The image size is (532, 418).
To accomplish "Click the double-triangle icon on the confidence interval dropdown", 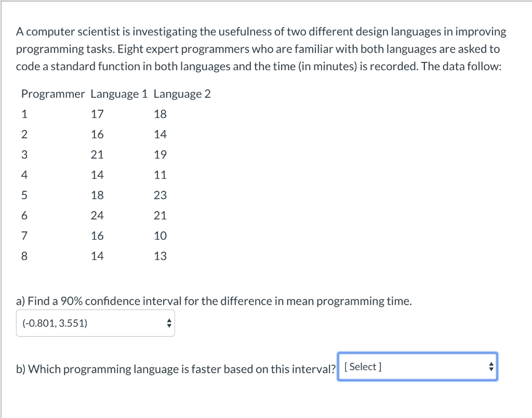I will click(169, 323).
